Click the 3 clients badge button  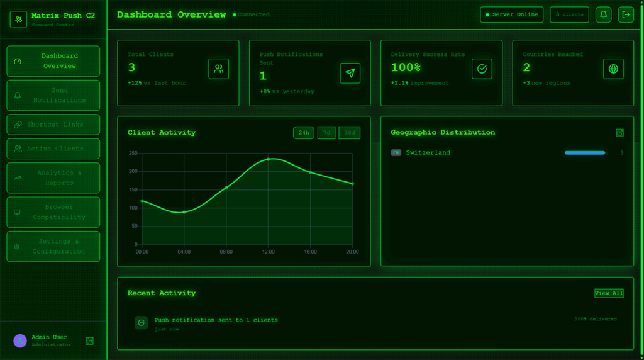click(569, 14)
